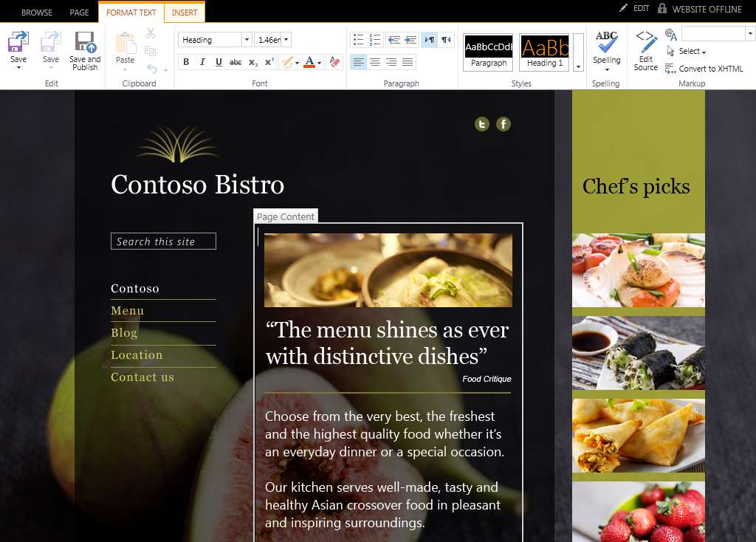Open the 1.46em font size dropdown
This screenshot has height=542, width=756.
pos(286,40)
